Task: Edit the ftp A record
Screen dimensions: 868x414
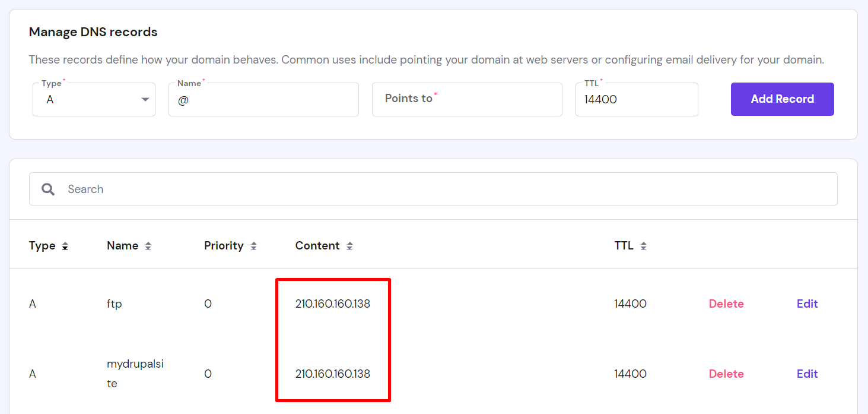Action: coord(807,304)
